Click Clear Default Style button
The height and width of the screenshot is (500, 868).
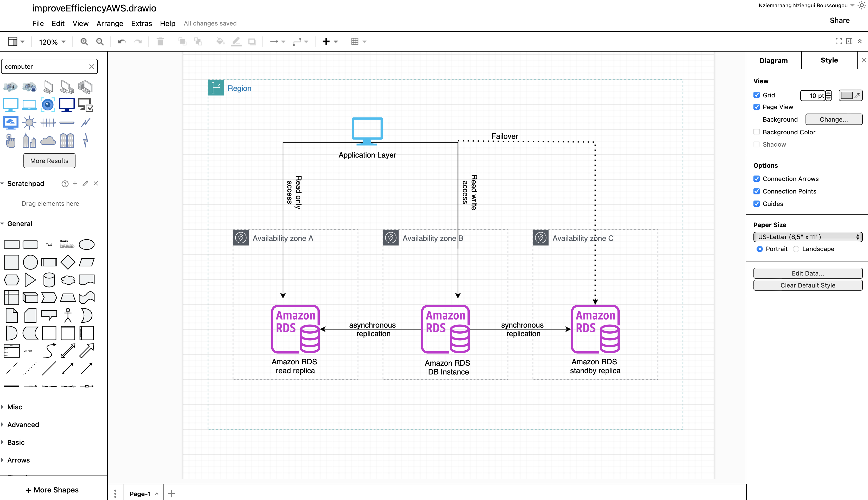pos(808,285)
